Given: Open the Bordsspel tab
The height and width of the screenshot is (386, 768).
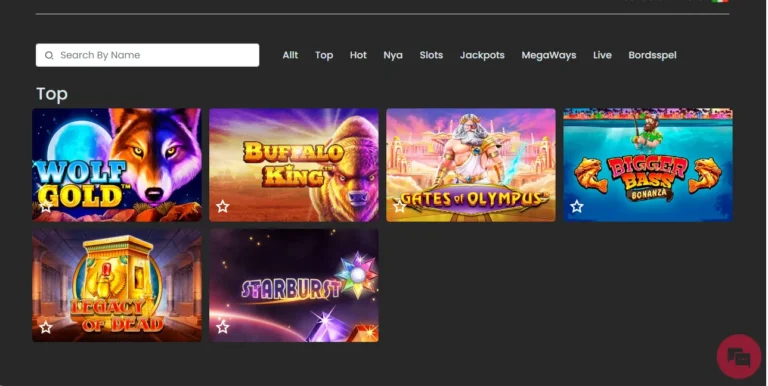Looking at the screenshot, I should (x=652, y=55).
